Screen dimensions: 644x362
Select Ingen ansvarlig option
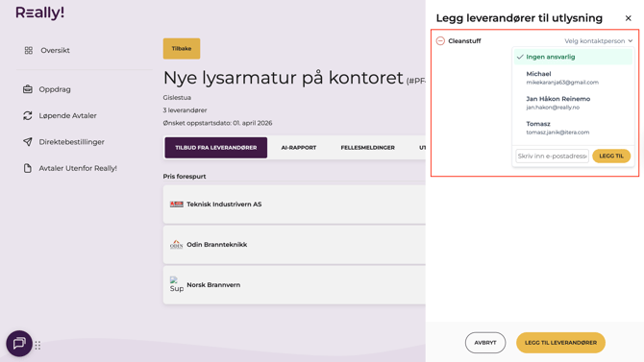coord(573,57)
